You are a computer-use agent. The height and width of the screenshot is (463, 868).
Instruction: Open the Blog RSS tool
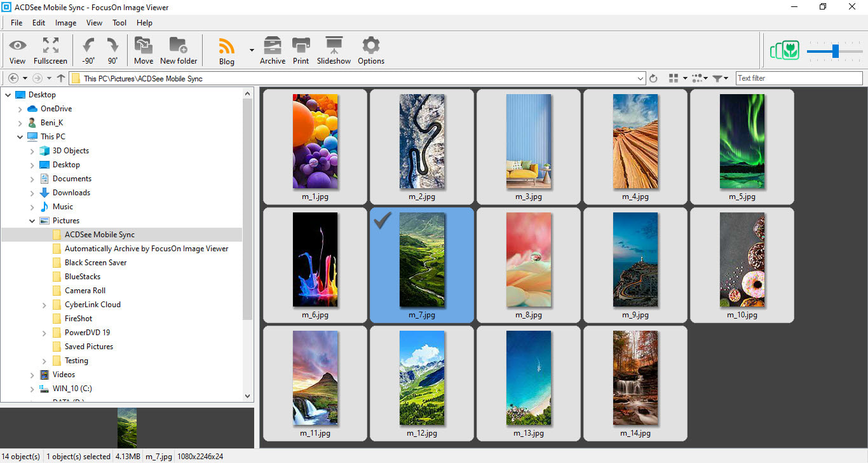[227, 51]
